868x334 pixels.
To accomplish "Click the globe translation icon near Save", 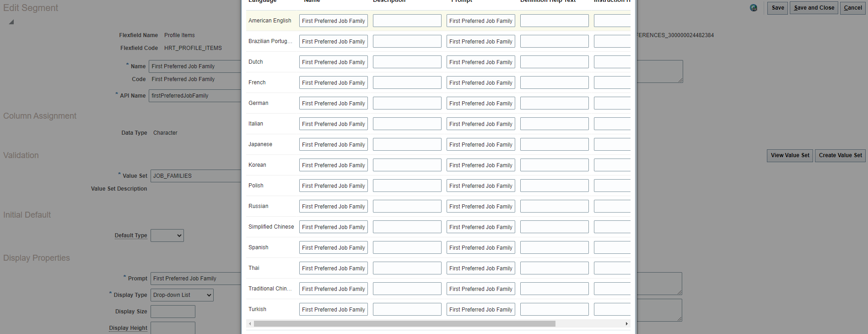I will coord(754,8).
